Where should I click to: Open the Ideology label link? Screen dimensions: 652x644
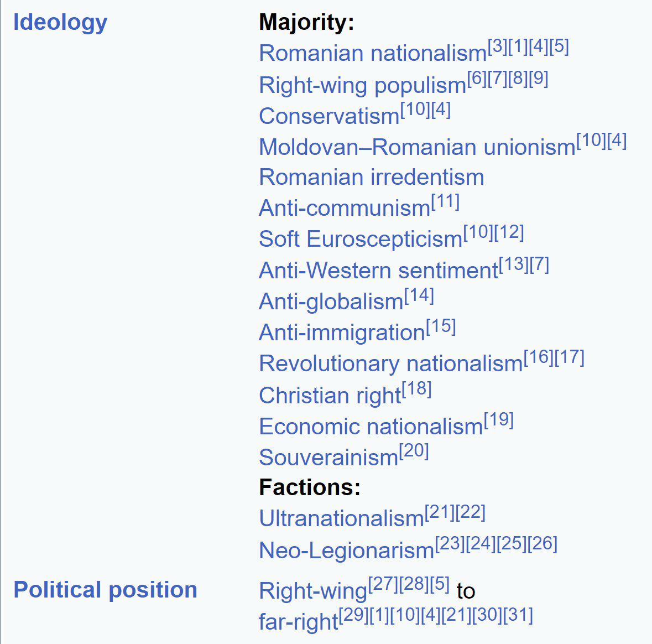pyautogui.click(x=60, y=23)
